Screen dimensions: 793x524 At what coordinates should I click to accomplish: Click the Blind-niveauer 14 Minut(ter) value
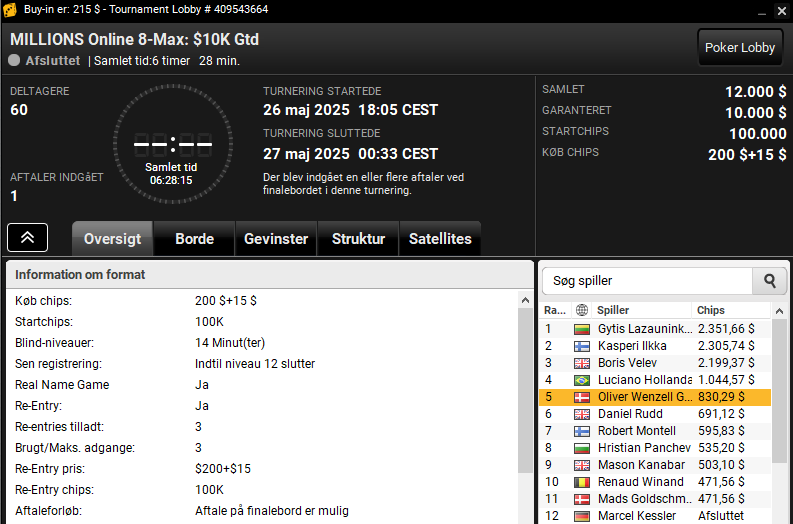230,343
